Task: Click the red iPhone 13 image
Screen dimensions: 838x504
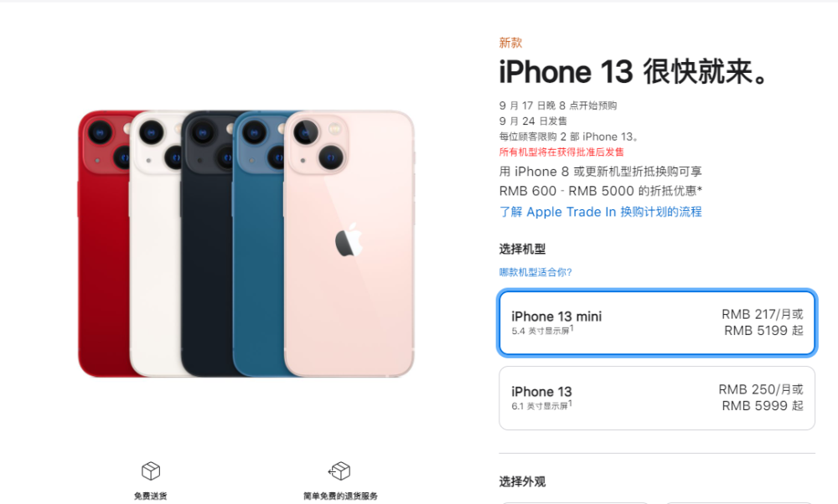Action: tap(102, 245)
